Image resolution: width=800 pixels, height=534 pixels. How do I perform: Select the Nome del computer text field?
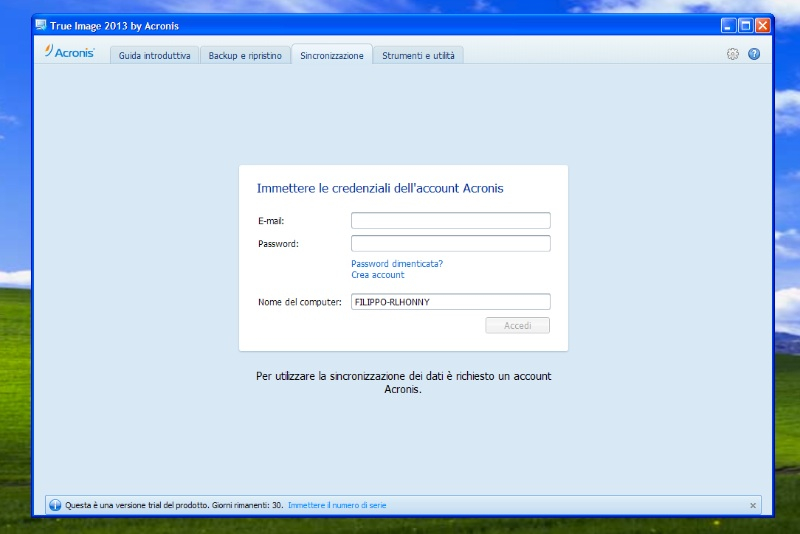450,302
